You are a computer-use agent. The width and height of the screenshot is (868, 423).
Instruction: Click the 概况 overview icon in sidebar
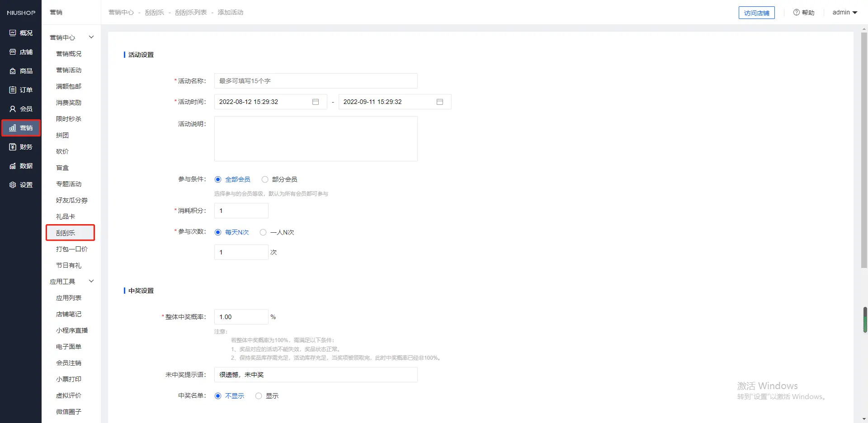point(13,33)
